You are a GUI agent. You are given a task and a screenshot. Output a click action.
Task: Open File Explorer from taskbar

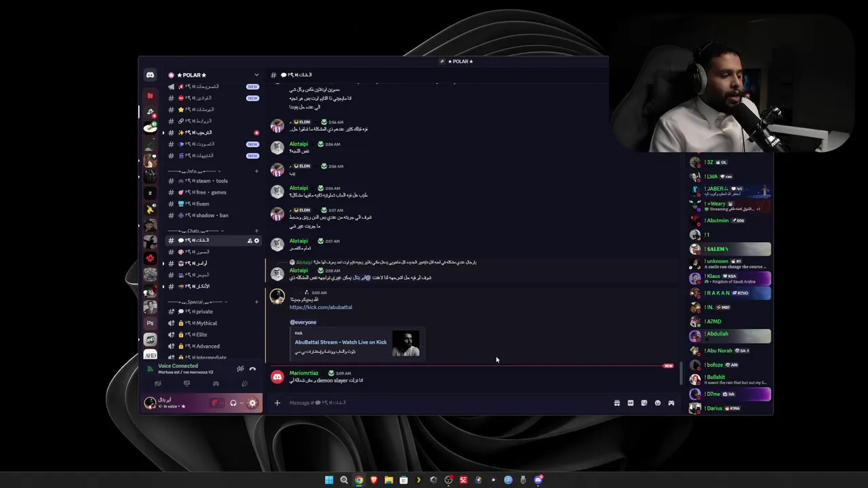pyautogui.click(x=389, y=480)
